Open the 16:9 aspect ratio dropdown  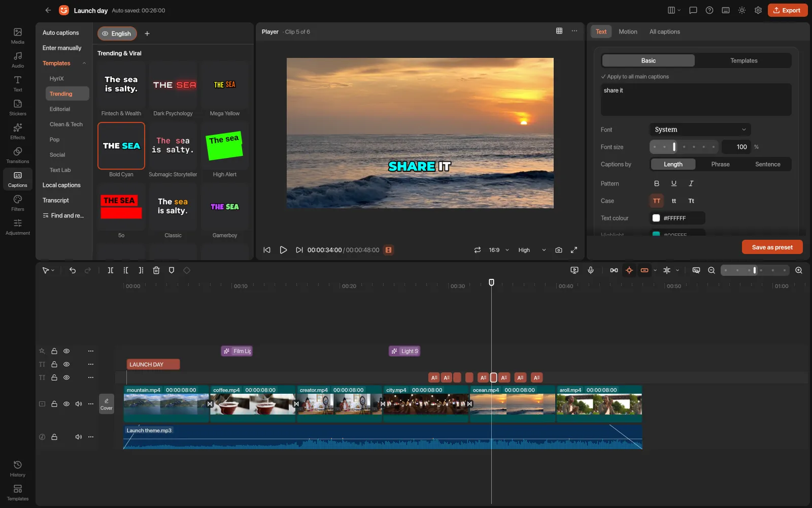(498, 250)
